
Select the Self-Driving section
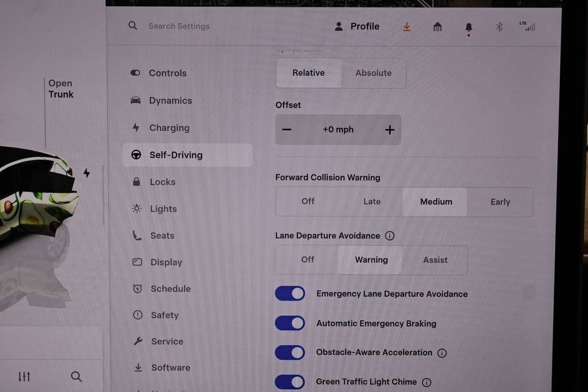point(187,155)
